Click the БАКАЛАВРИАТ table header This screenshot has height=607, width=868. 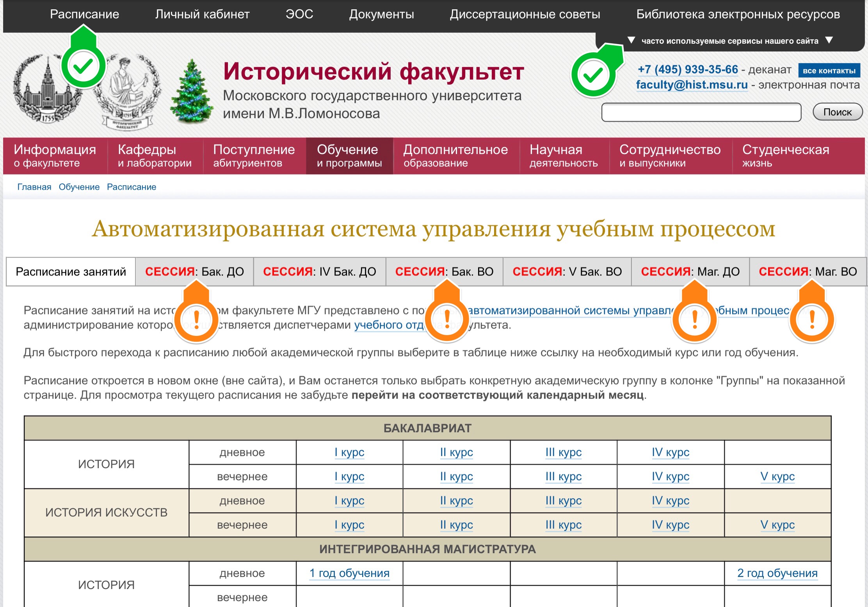pyautogui.click(x=428, y=428)
